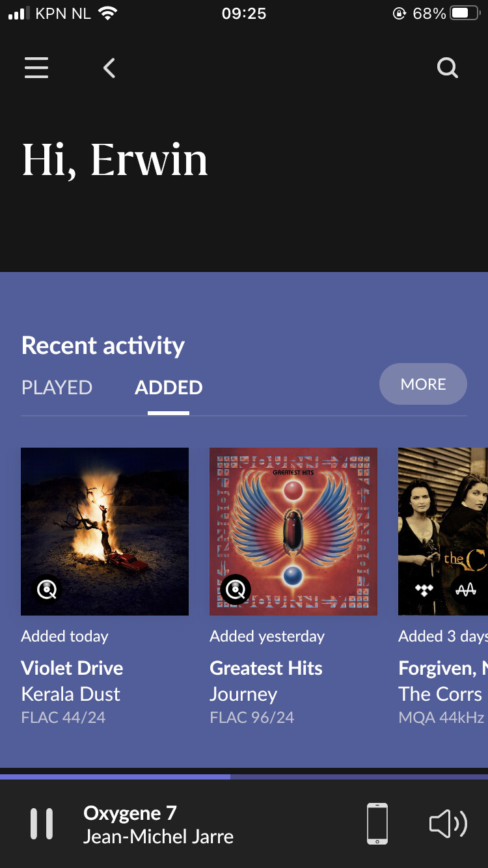Open Journey Greatest Hits album cover

click(x=293, y=521)
